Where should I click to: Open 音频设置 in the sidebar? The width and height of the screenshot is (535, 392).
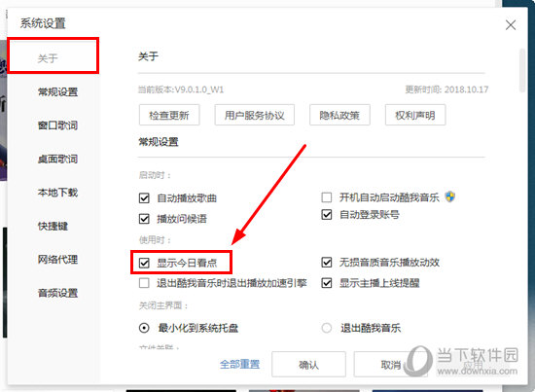57,293
